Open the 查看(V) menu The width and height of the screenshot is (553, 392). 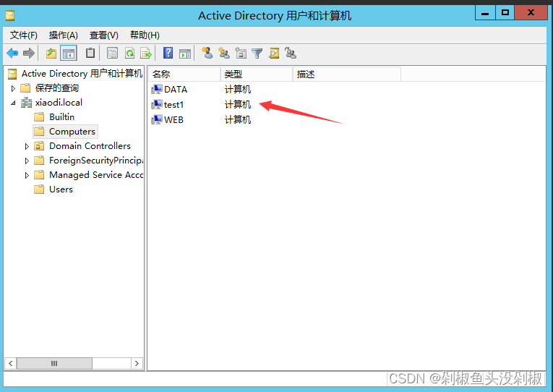click(x=104, y=35)
